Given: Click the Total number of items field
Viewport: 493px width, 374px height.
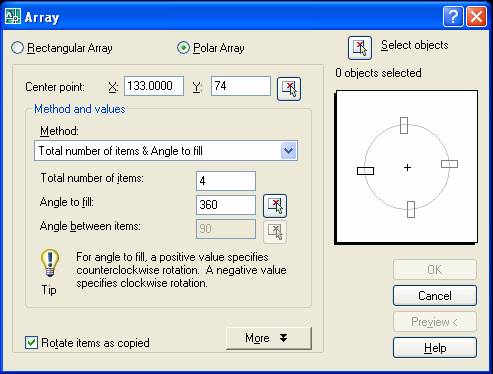Looking at the screenshot, I should (226, 181).
